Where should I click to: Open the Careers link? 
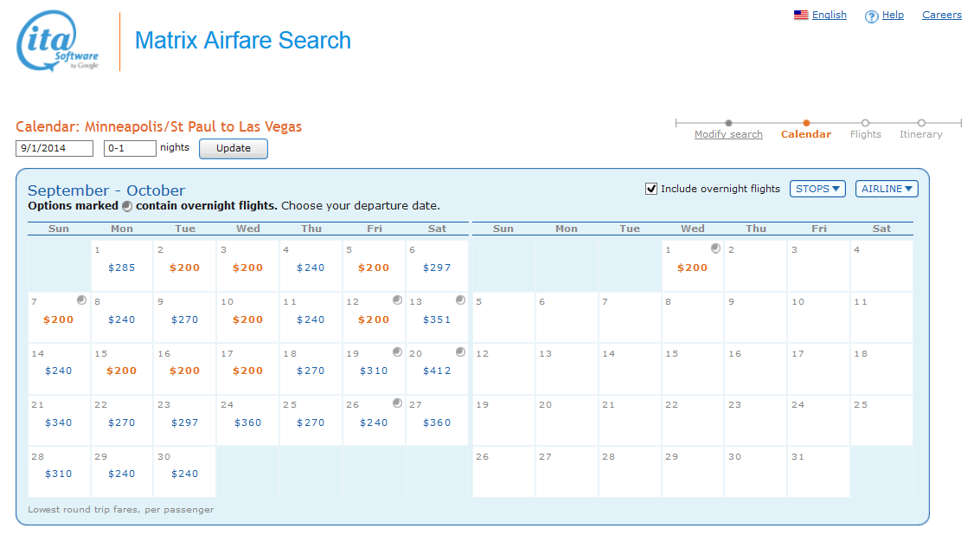pyautogui.click(x=941, y=15)
